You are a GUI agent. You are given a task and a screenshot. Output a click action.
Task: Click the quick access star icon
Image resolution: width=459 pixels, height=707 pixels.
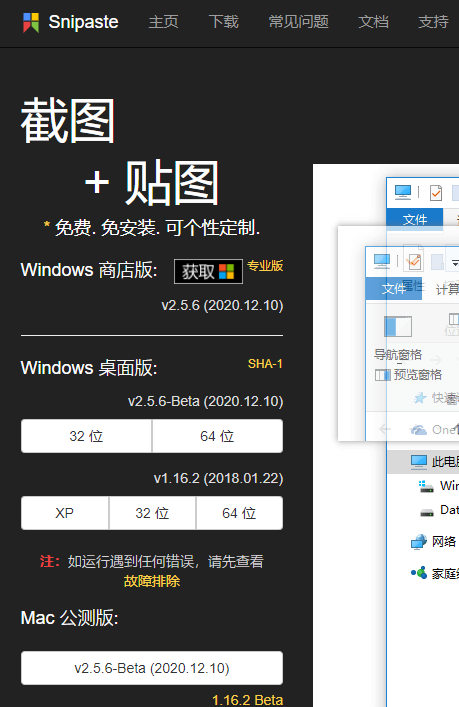pos(420,398)
